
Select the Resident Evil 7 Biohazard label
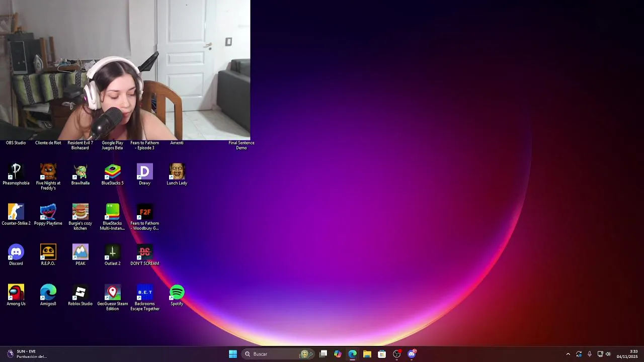coord(80,145)
